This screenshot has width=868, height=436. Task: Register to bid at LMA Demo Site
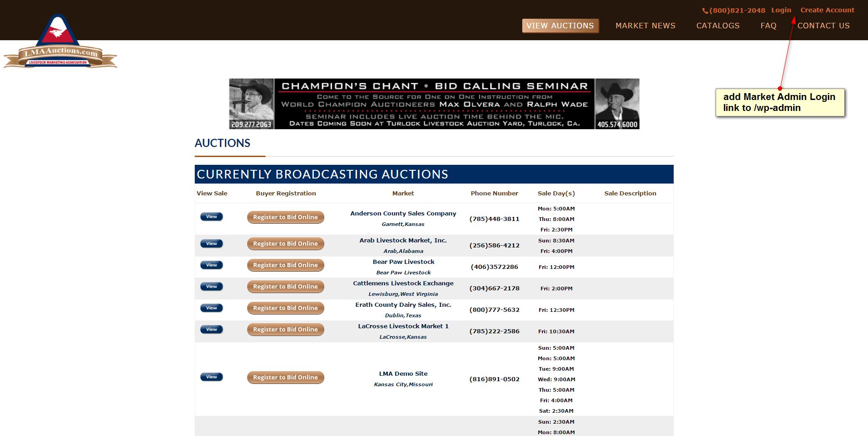click(x=286, y=378)
